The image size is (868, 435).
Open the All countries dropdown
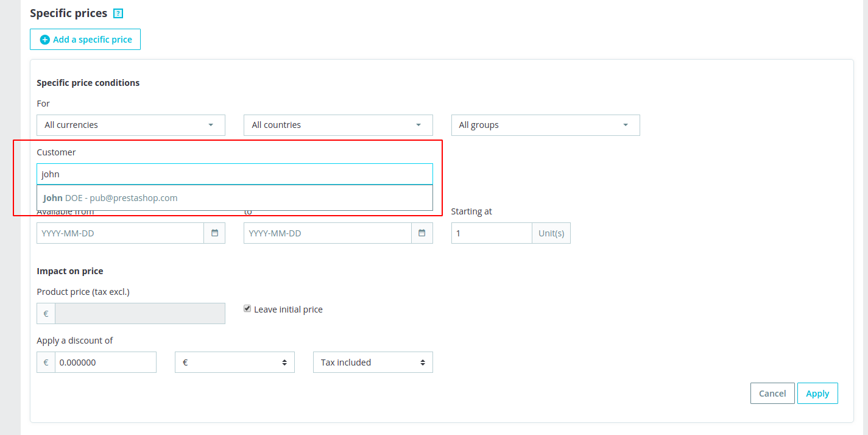point(338,125)
